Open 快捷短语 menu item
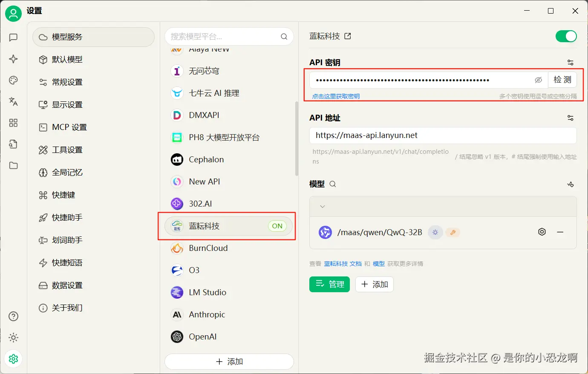 [x=93, y=263]
